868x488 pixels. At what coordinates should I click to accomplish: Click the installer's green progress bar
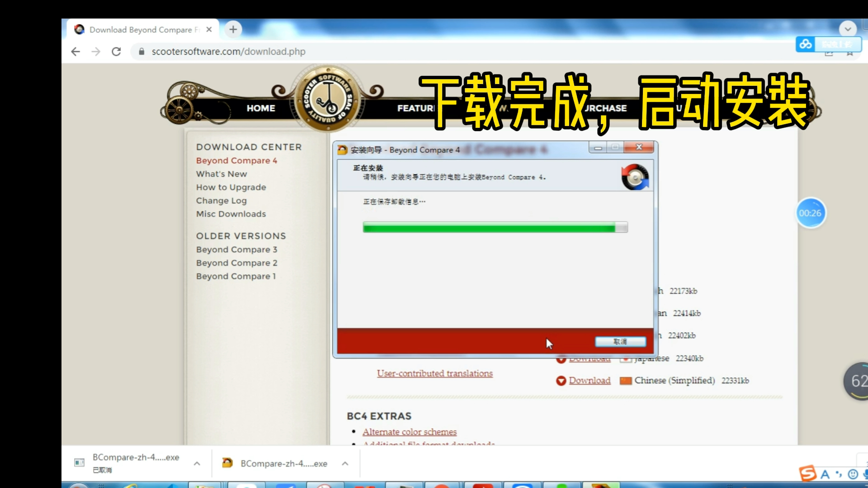pyautogui.click(x=495, y=227)
